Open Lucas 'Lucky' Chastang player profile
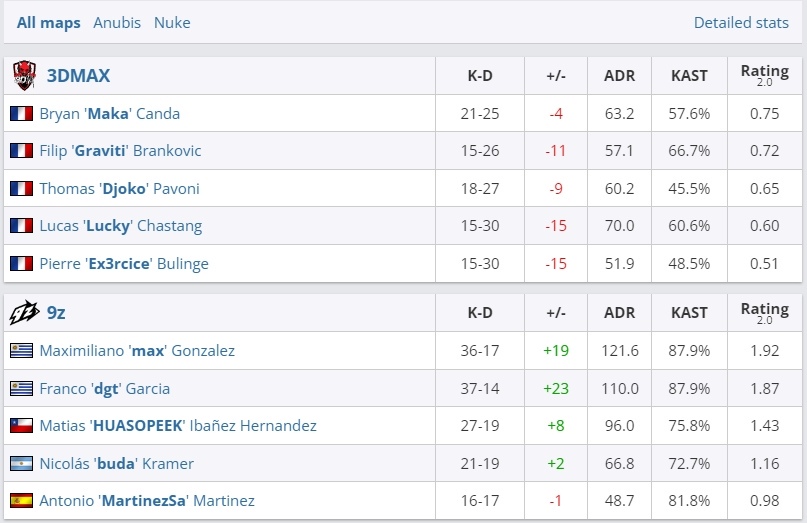Screen dimensions: 807x523 point(120,226)
